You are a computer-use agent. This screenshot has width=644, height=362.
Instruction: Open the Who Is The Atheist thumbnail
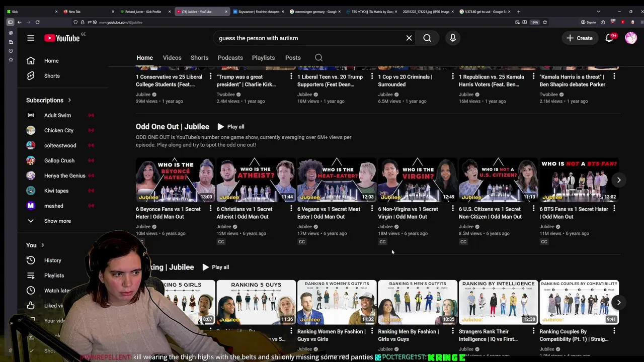pos(256,180)
